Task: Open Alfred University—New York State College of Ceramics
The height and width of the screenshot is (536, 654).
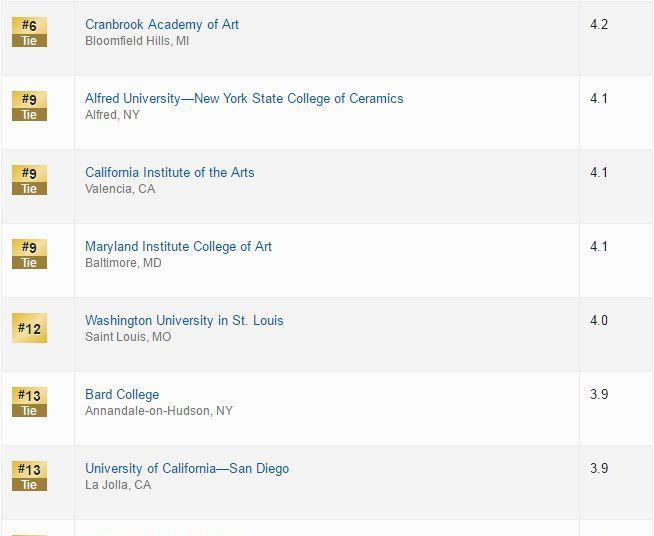Action: pos(244,98)
